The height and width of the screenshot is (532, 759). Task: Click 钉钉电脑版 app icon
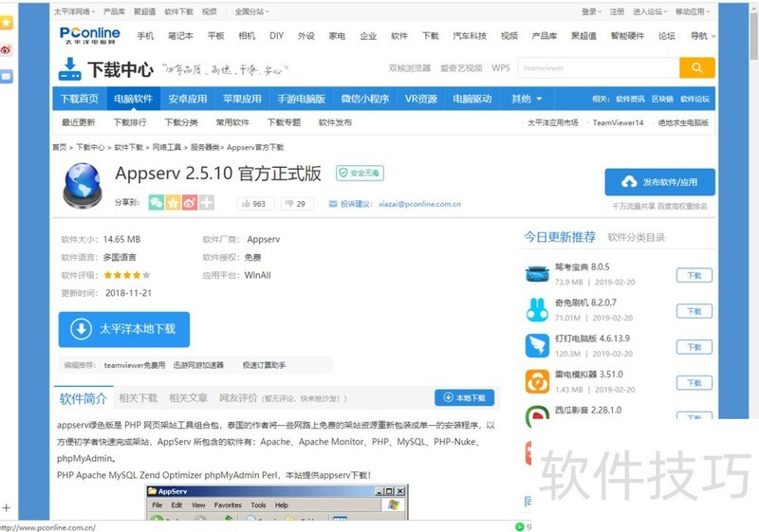537,345
